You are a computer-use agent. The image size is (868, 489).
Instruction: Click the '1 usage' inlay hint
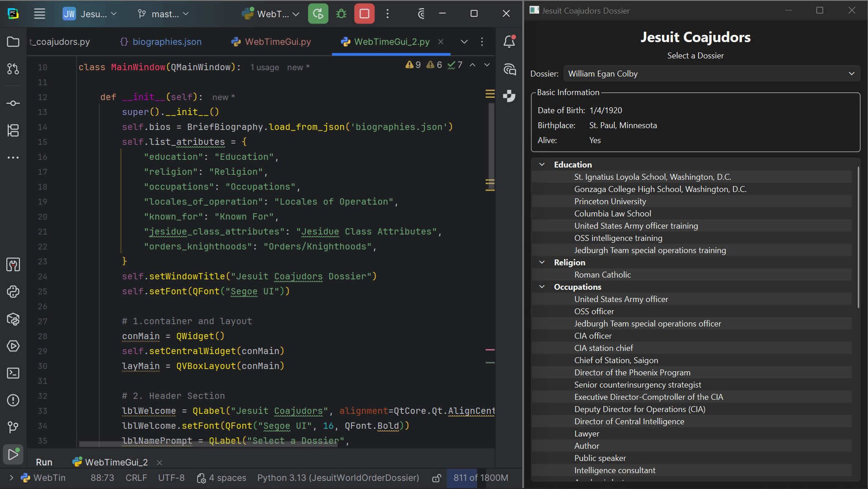coord(265,67)
